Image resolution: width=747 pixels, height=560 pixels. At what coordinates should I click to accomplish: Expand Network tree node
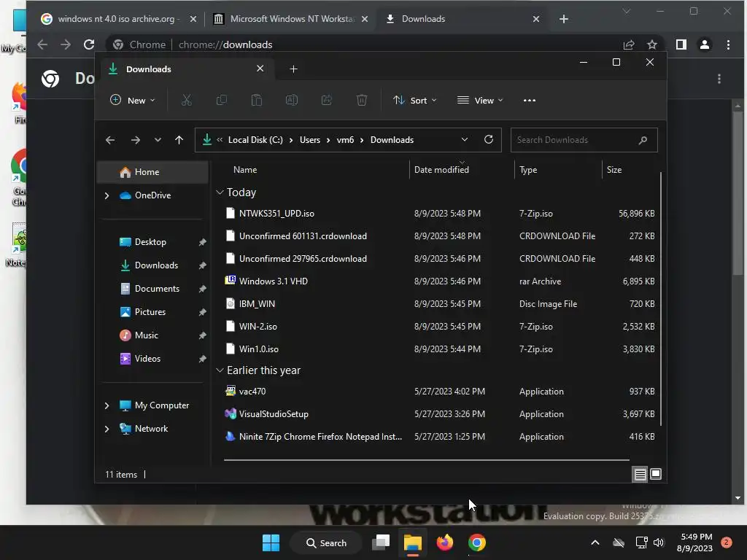coord(107,429)
